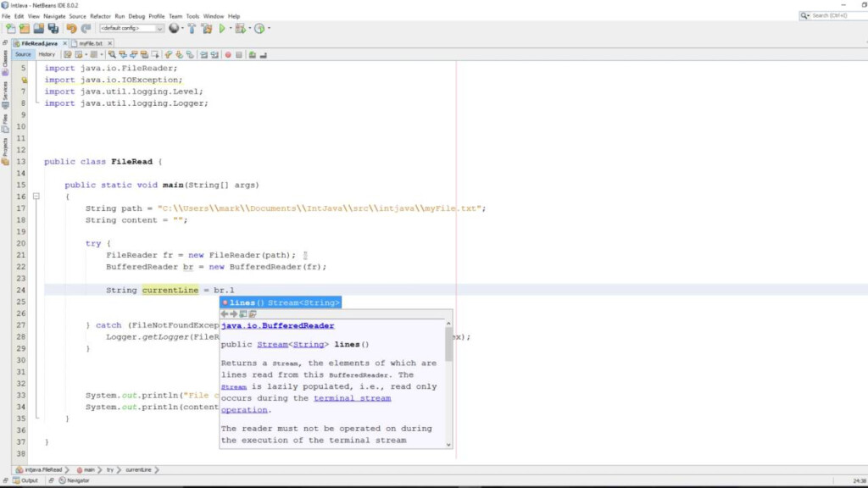
Task: Open the Navigate menu
Action: tap(54, 16)
